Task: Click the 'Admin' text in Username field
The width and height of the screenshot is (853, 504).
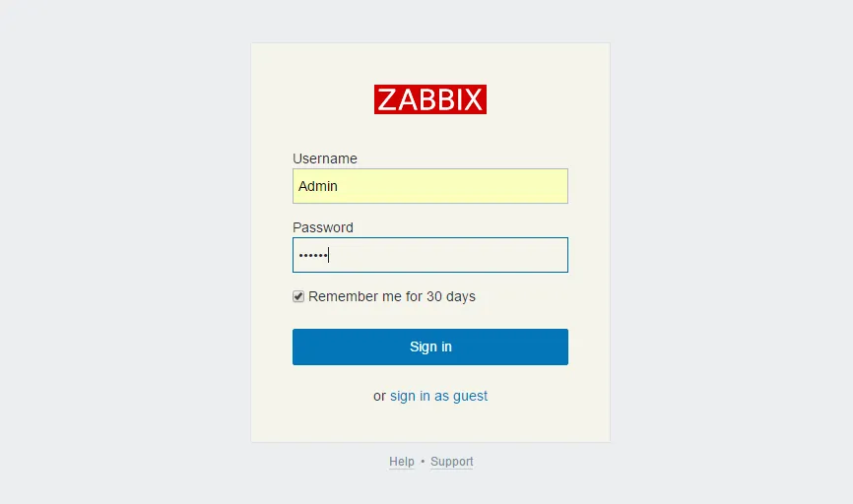Action: click(x=318, y=186)
